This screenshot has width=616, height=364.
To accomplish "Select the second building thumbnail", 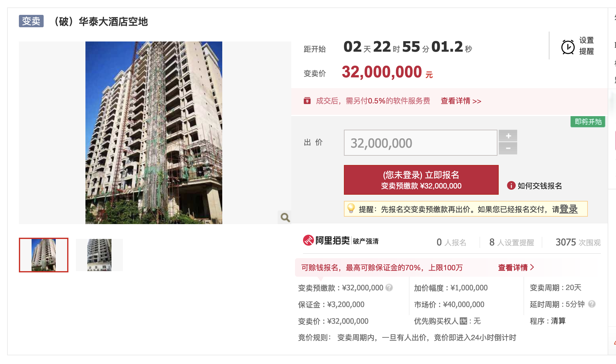I will (x=99, y=255).
